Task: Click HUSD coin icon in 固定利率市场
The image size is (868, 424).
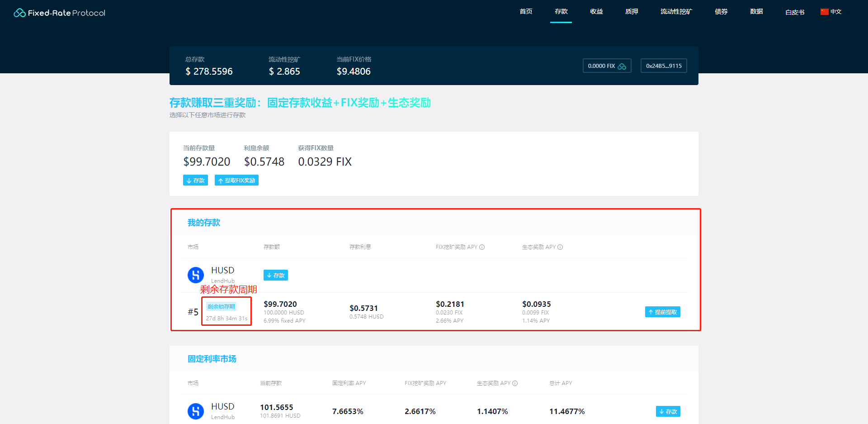Action: coord(196,411)
